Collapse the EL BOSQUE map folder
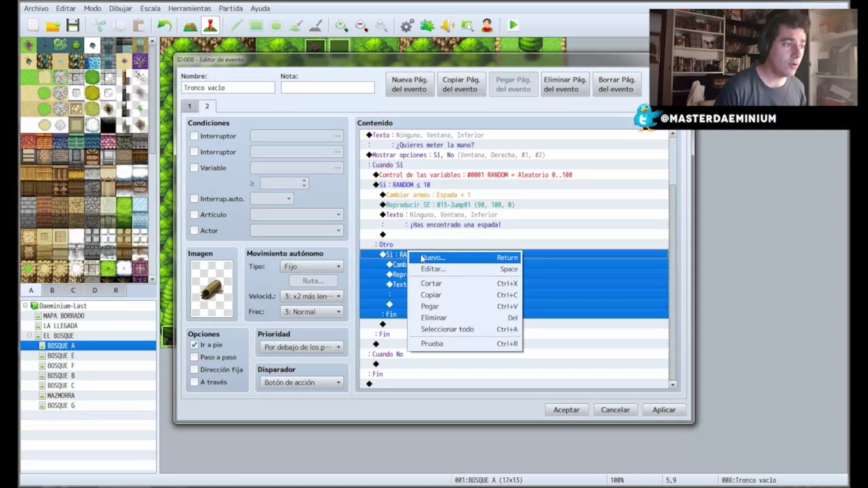Viewport: 868px width, 488px height. tap(29, 335)
